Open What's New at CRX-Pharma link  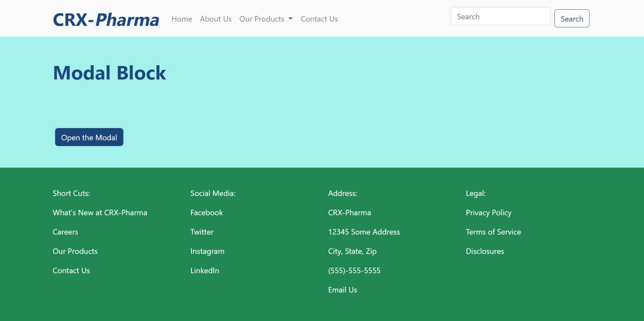click(100, 213)
